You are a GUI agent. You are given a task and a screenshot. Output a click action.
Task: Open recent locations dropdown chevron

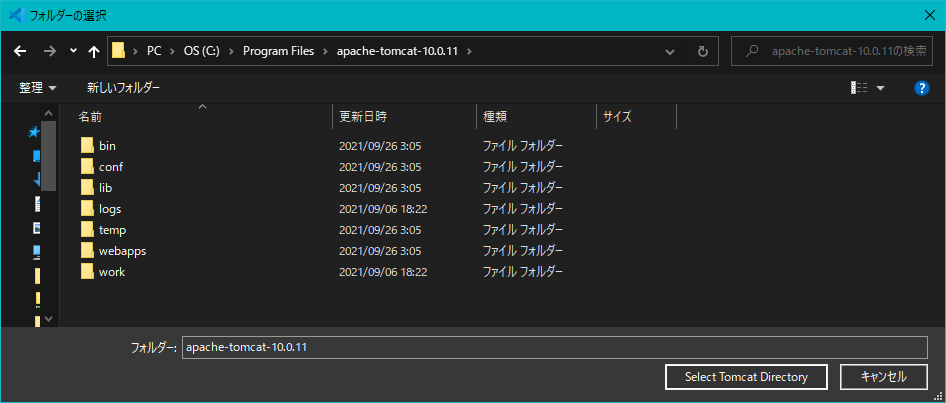coord(73,51)
